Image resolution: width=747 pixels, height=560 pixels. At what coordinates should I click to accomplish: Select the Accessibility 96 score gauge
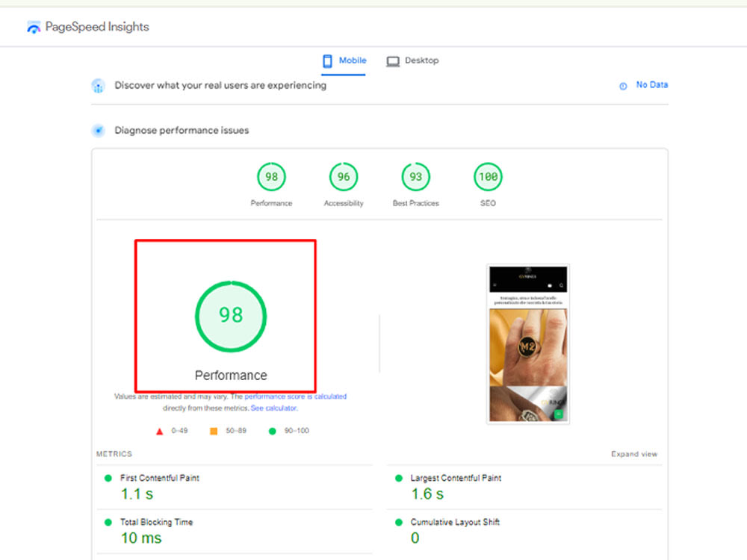[344, 177]
